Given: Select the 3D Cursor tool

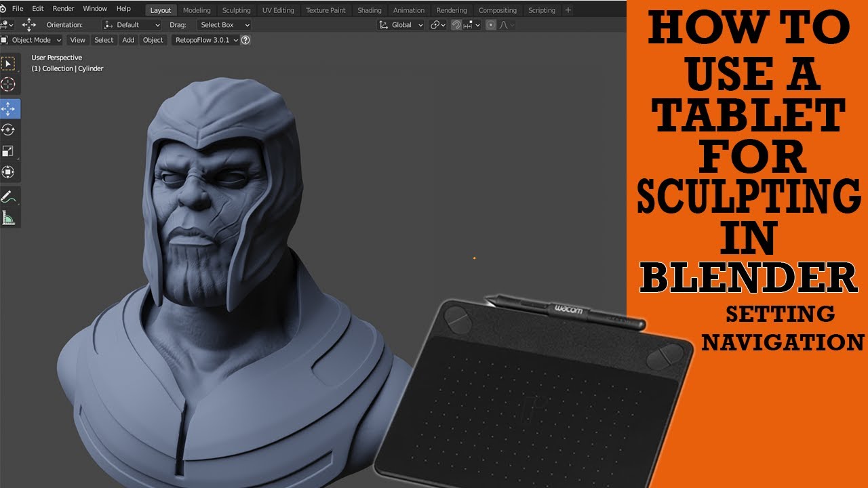Looking at the screenshot, I should tap(9, 84).
